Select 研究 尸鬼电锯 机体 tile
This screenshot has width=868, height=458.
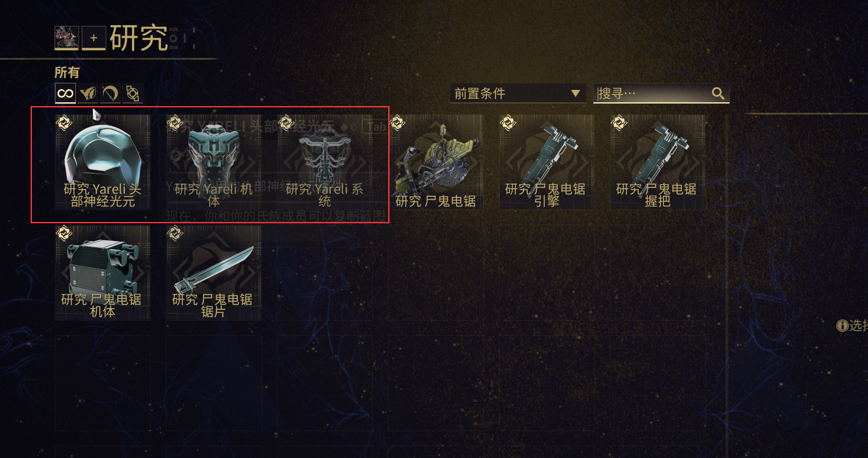tap(103, 273)
